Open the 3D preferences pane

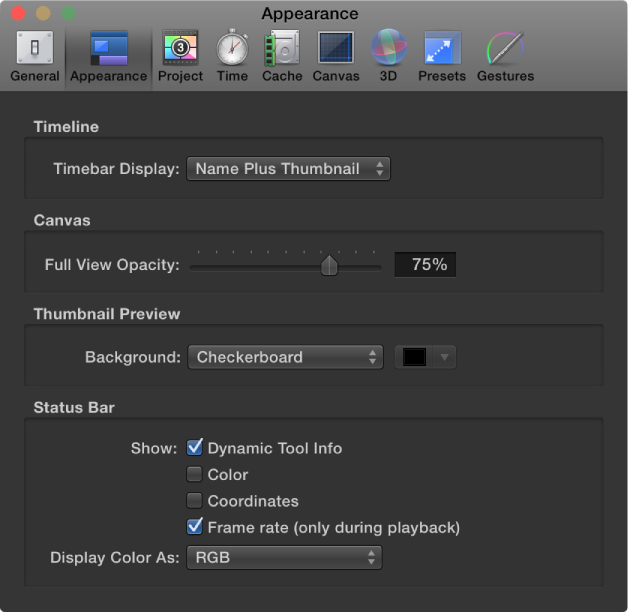click(388, 57)
